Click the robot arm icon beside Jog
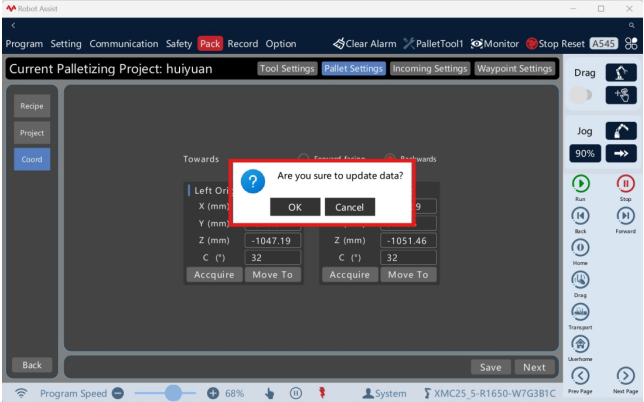644x402 pixels. click(x=621, y=131)
